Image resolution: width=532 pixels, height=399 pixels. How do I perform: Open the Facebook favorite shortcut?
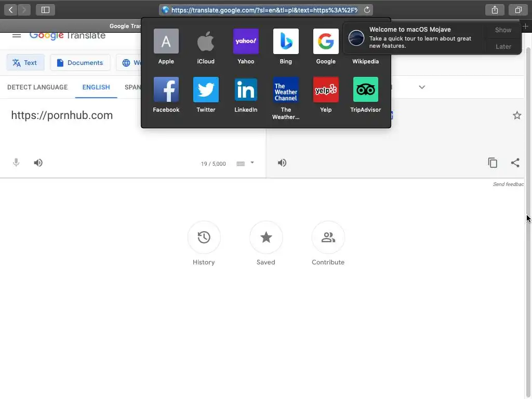coord(166,89)
